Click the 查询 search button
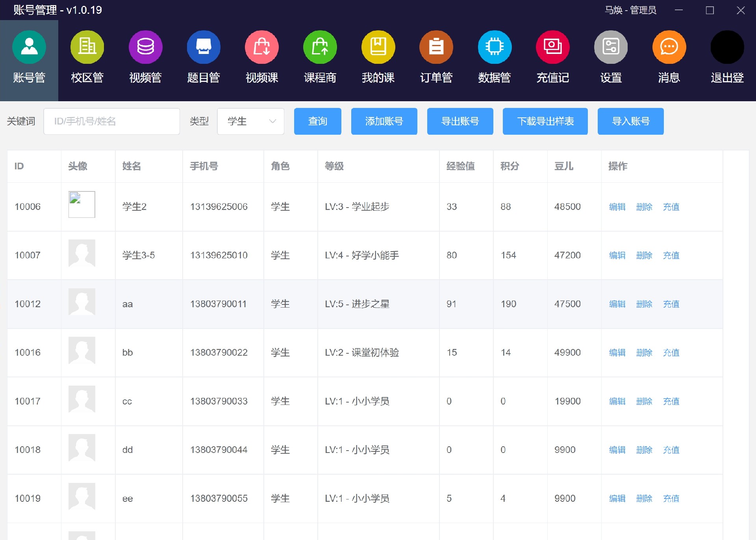 [317, 121]
